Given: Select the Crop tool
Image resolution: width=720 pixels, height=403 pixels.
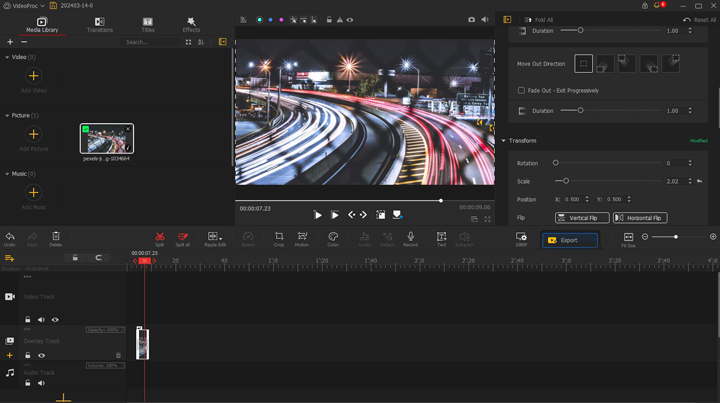Looking at the screenshot, I should point(279,238).
